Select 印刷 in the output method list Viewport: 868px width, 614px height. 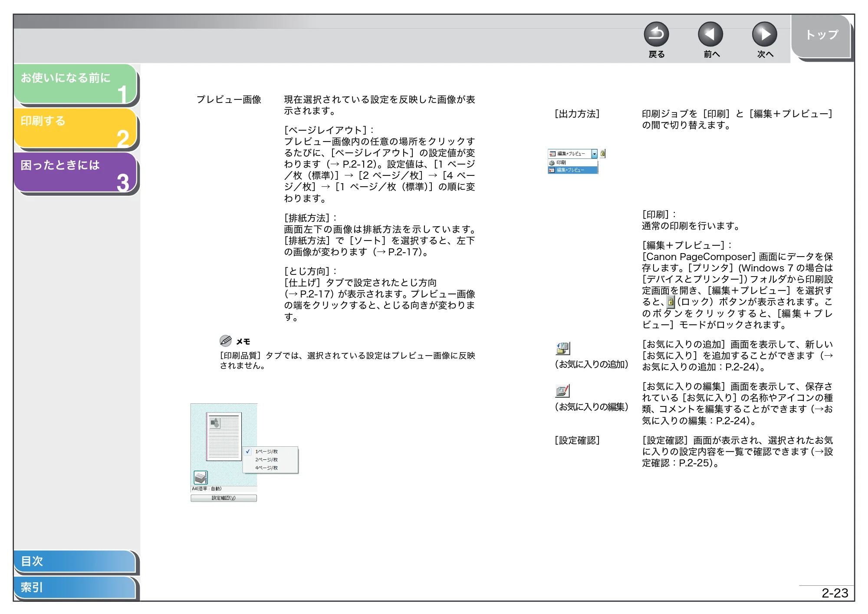coord(572,162)
